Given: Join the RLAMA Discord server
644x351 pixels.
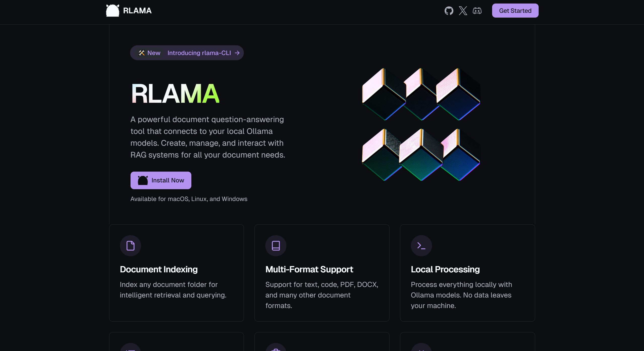Looking at the screenshot, I should [x=477, y=11].
